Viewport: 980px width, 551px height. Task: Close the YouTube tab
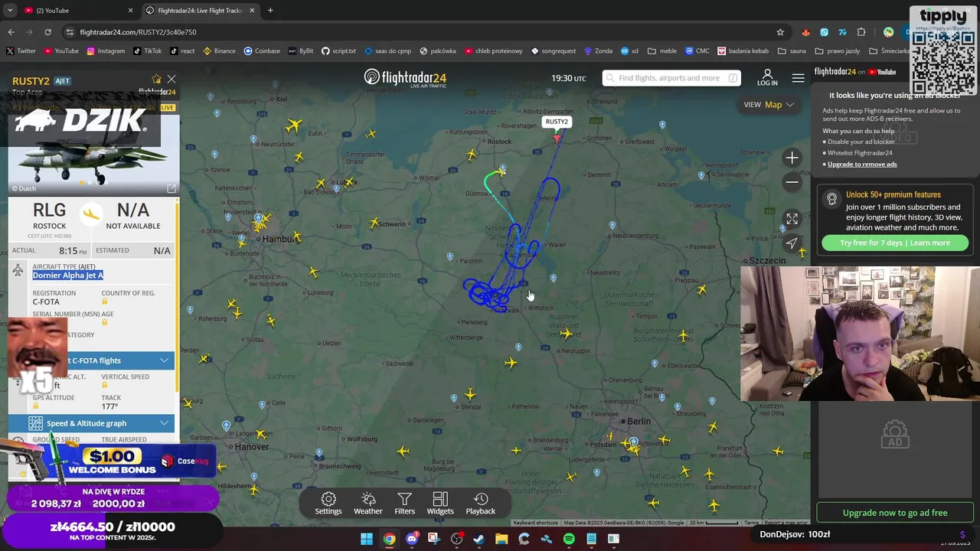[x=130, y=10]
